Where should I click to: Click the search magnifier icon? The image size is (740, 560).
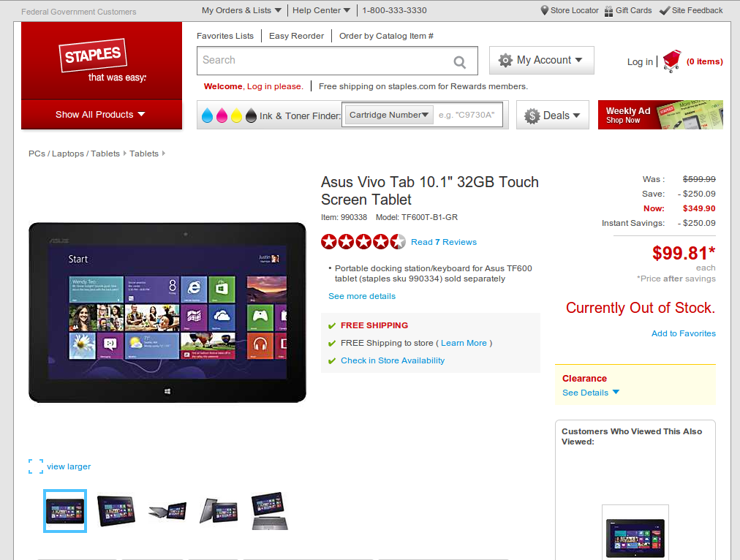click(x=459, y=61)
